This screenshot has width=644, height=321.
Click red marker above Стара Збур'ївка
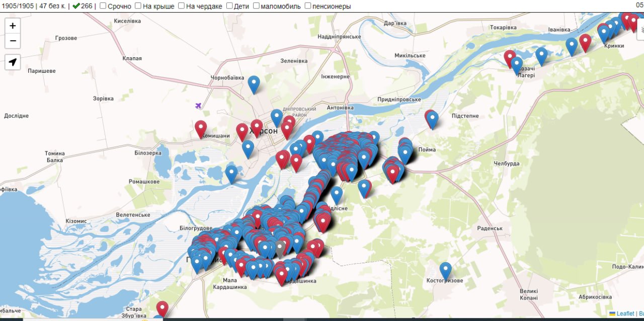click(162, 308)
